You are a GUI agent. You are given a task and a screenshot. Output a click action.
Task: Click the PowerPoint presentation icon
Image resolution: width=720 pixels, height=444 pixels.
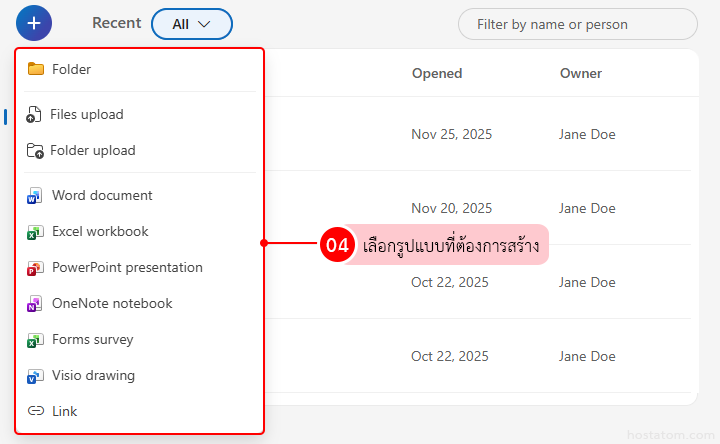point(35,268)
